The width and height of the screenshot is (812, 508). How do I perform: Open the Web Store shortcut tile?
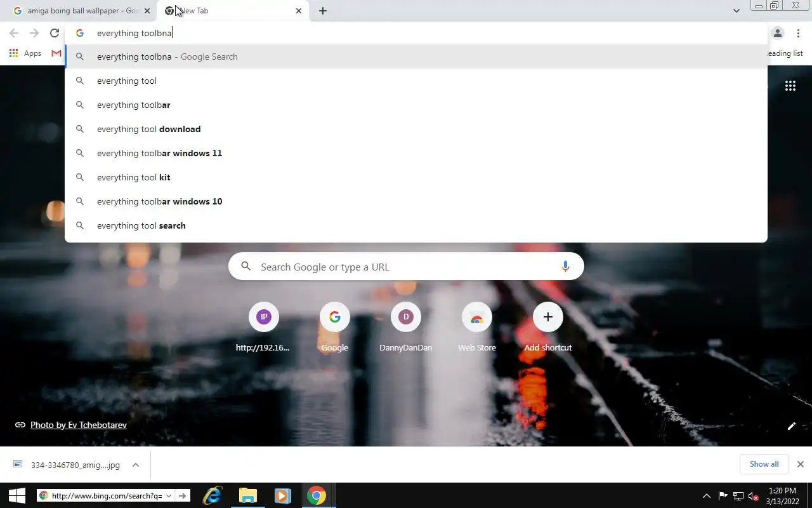[477, 327]
